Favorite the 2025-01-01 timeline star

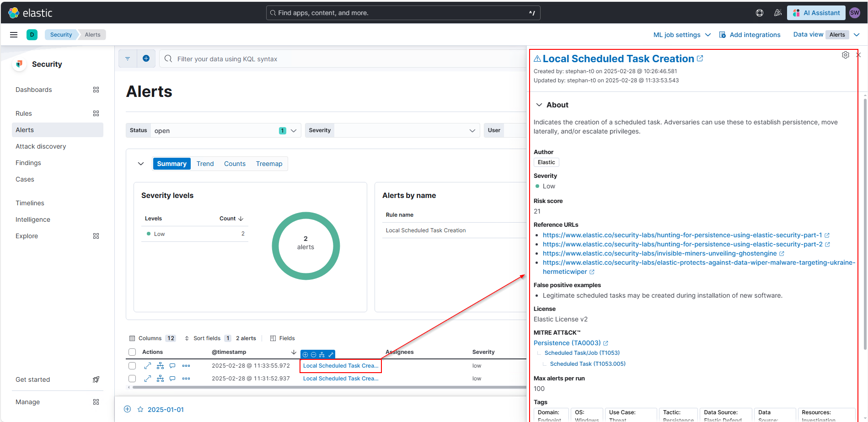(x=140, y=410)
